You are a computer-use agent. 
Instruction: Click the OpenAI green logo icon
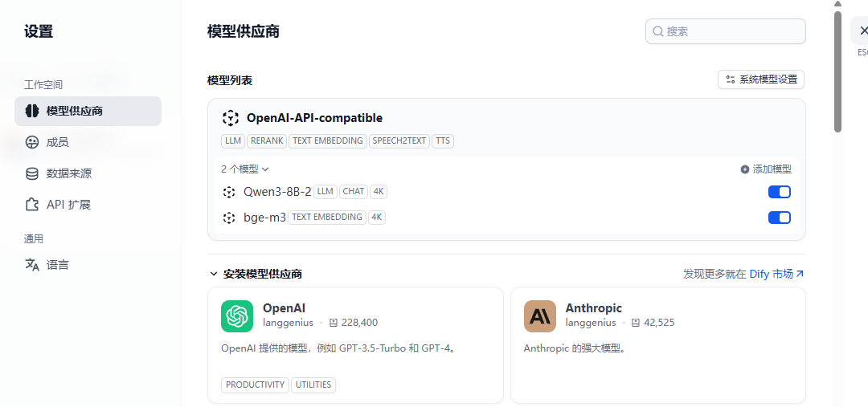coord(237,316)
